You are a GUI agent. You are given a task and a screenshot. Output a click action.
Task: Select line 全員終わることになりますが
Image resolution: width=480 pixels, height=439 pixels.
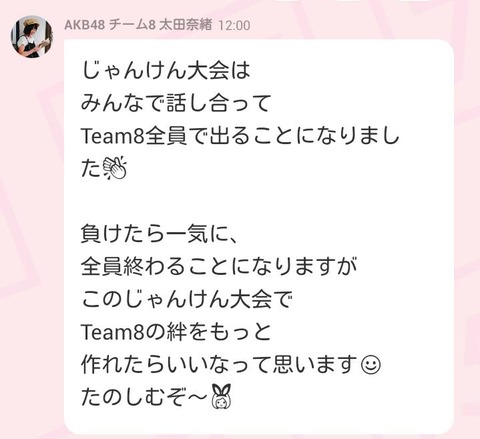(x=219, y=267)
